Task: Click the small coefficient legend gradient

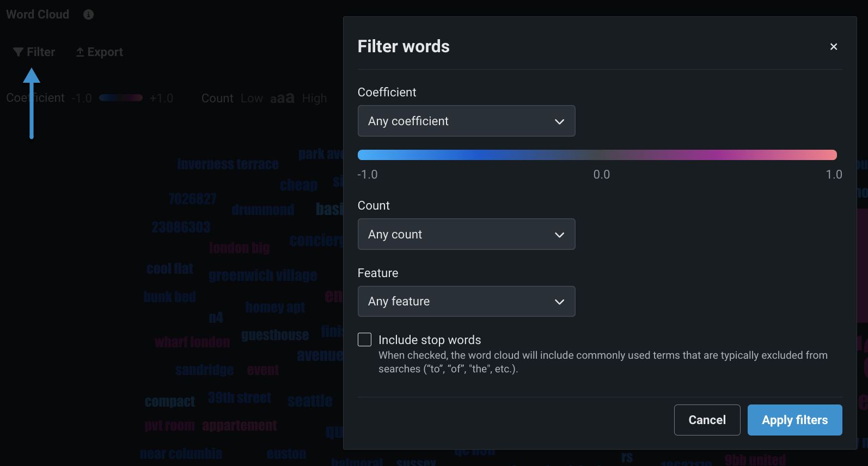Action: pos(121,98)
